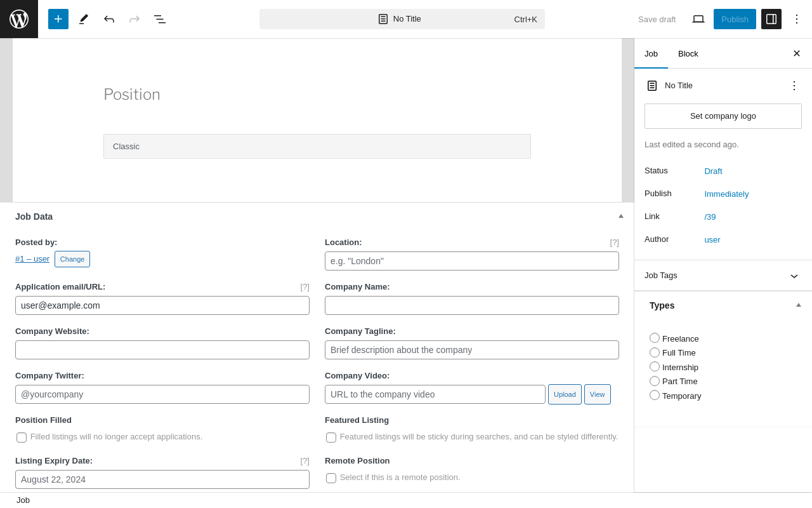
Task: Click the Company Name input field
Action: tap(472, 305)
